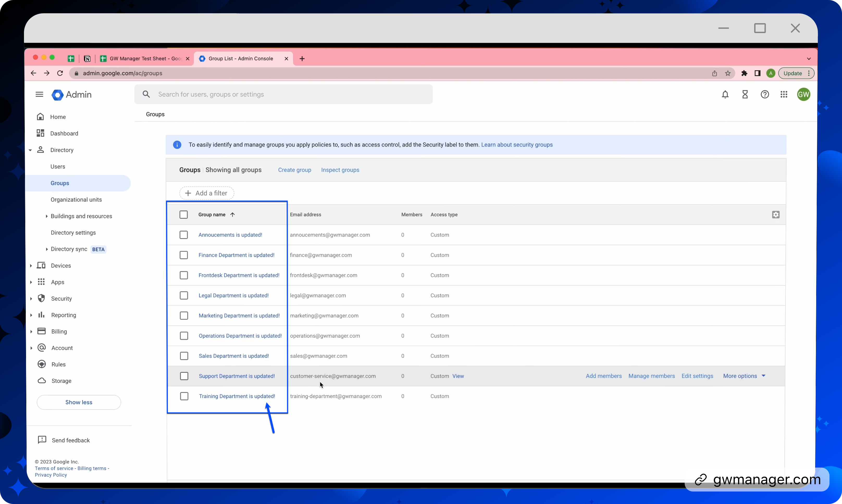Expand the Billing section
Screen dimensions: 842x504
tap(31, 331)
